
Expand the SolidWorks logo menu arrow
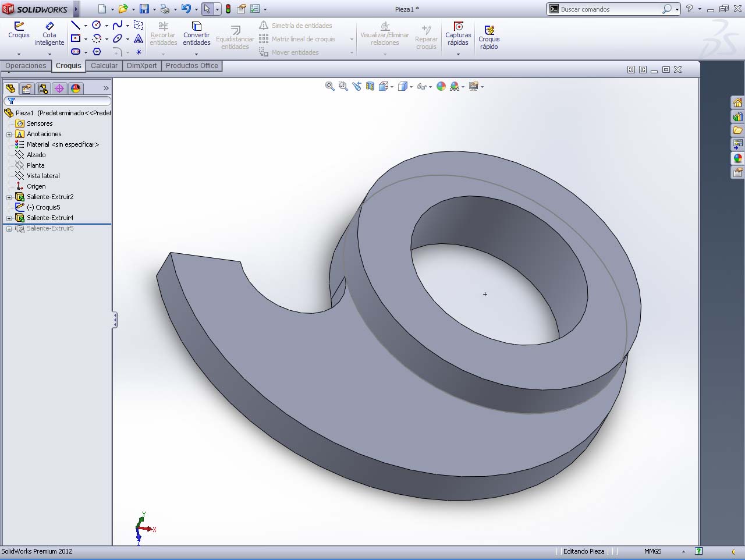point(76,9)
